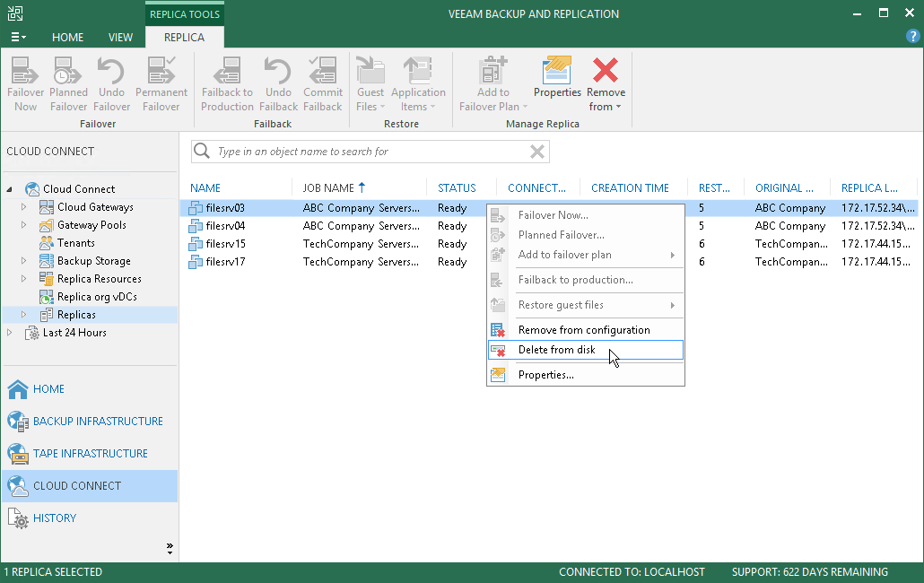The width and height of the screenshot is (924, 583).
Task: Collapse the Cloud Connect tree node
Action: (x=10, y=189)
